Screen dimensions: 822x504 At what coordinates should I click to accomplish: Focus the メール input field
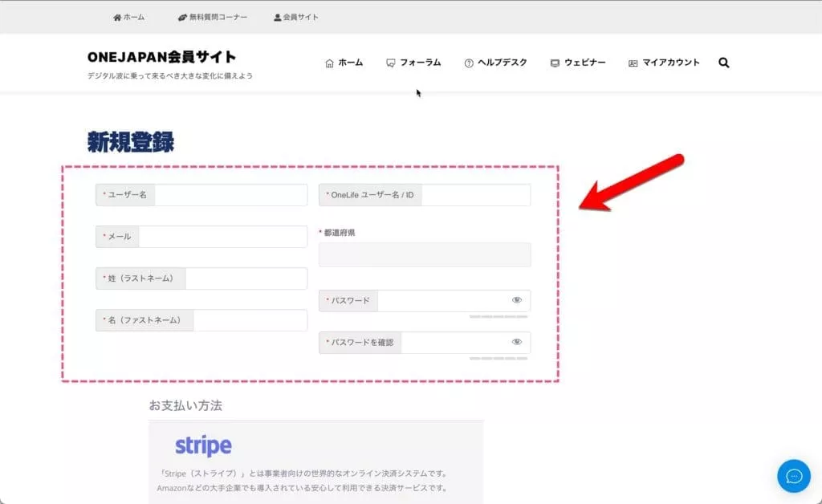tap(222, 237)
